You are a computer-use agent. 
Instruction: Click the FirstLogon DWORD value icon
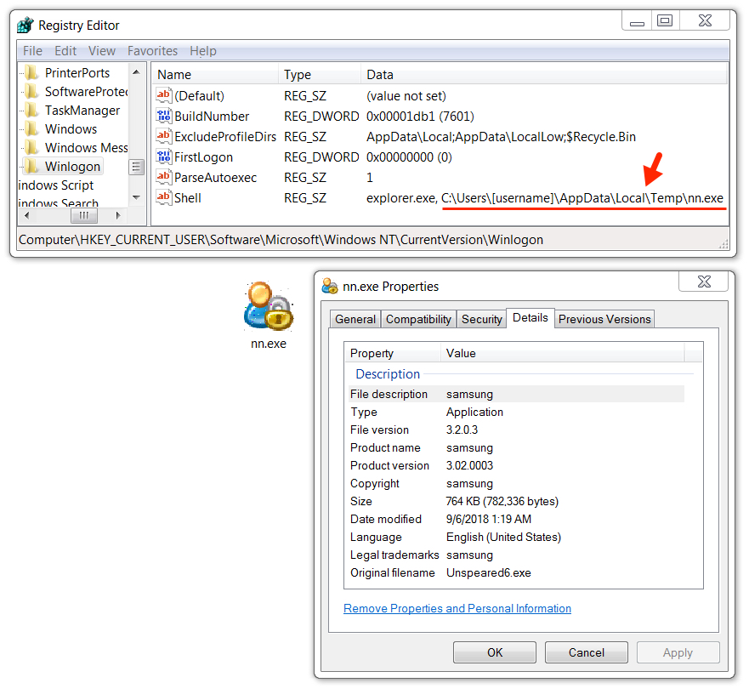coord(163,157)
